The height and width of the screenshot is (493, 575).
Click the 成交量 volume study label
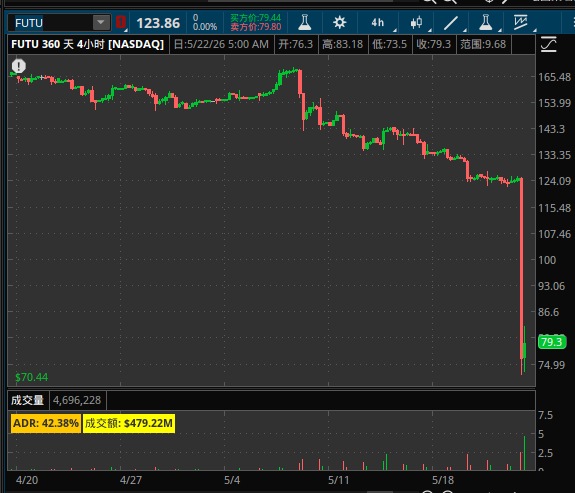[28, 400]
